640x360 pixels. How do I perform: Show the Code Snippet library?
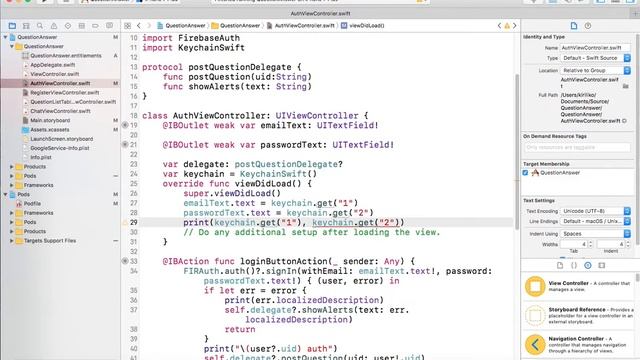click(x=574, y=265)
